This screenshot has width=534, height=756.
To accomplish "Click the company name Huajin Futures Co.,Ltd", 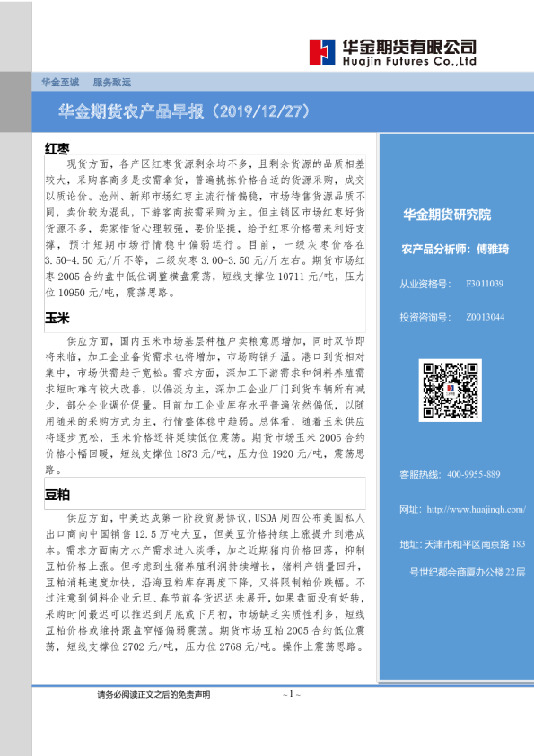I will point(409,61).
